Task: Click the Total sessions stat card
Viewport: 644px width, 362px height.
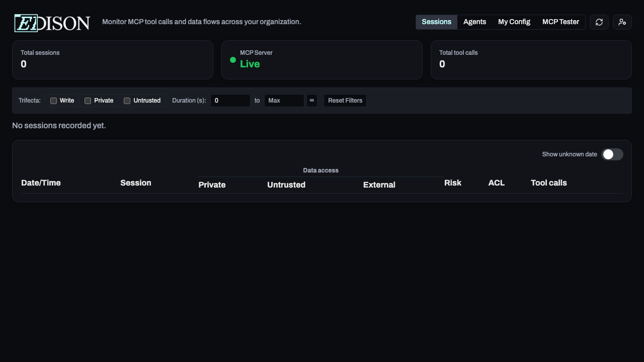Action: 113,59
